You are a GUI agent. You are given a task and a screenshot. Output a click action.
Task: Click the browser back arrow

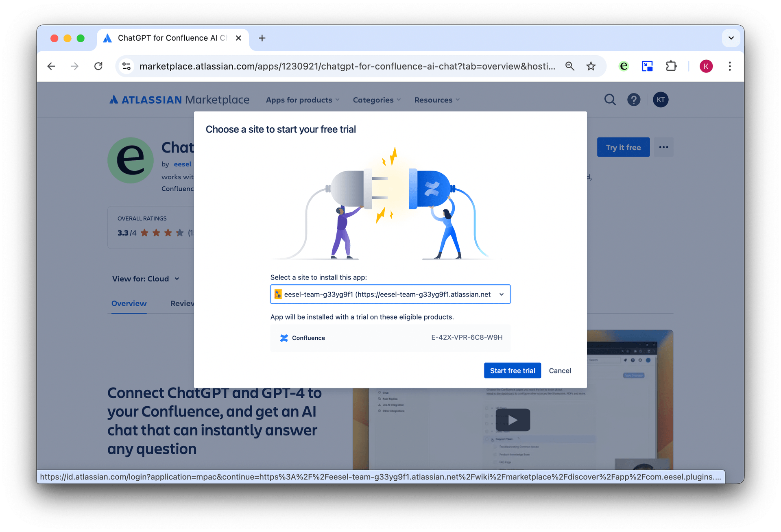point(51,66)
